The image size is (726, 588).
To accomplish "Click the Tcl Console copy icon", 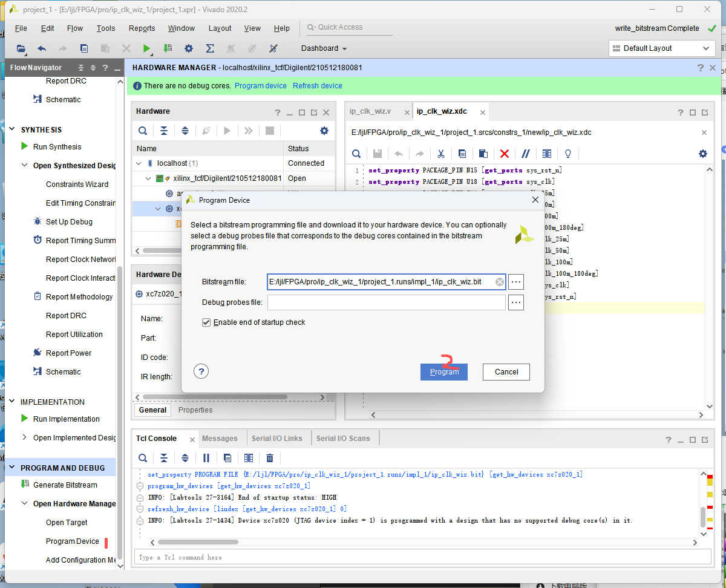I will point(227,458).
